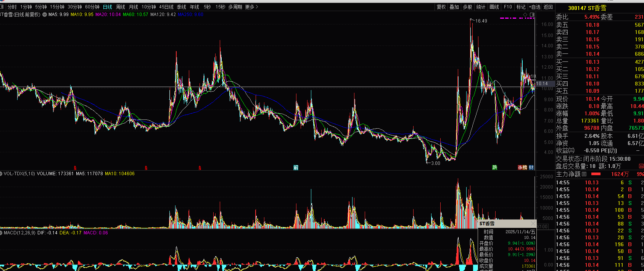Screen dimensions: 644x271
Task: Click the diamond marker icon above chart
Action: click(x=525, y=15)
